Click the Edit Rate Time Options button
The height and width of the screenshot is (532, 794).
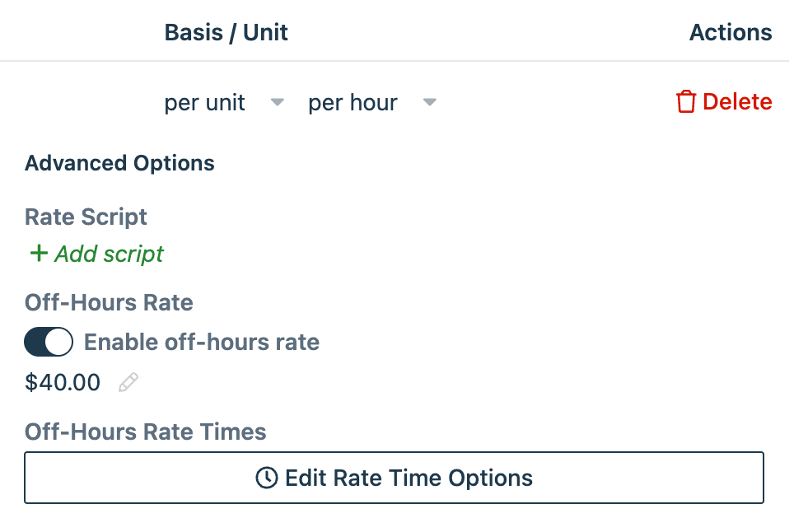click(395, 478)
